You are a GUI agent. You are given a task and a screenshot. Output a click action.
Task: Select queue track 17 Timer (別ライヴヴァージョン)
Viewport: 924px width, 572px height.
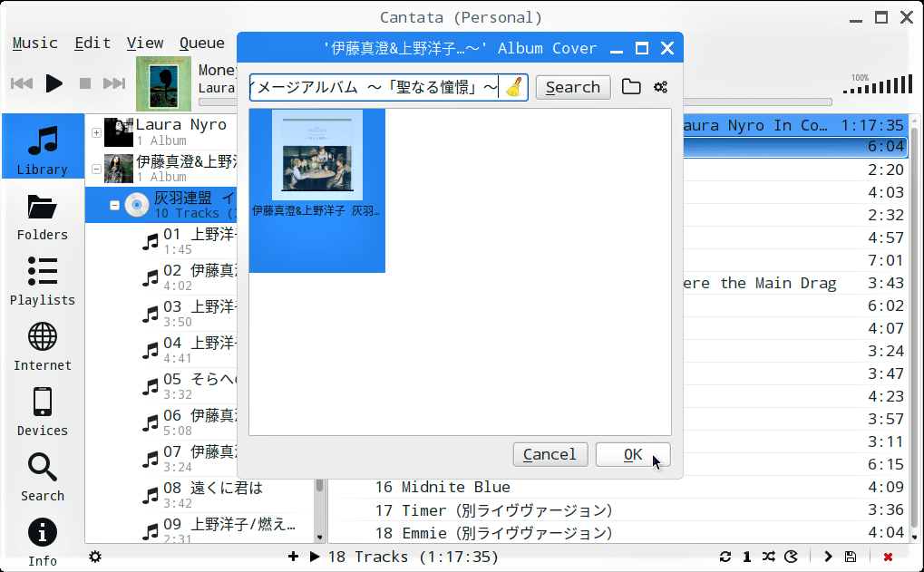coord(618,510)
